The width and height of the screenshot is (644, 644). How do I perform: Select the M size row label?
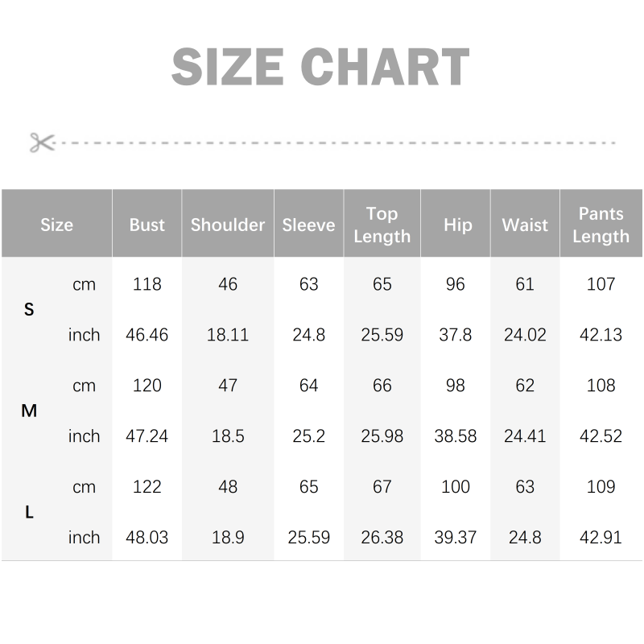(30, 411)
